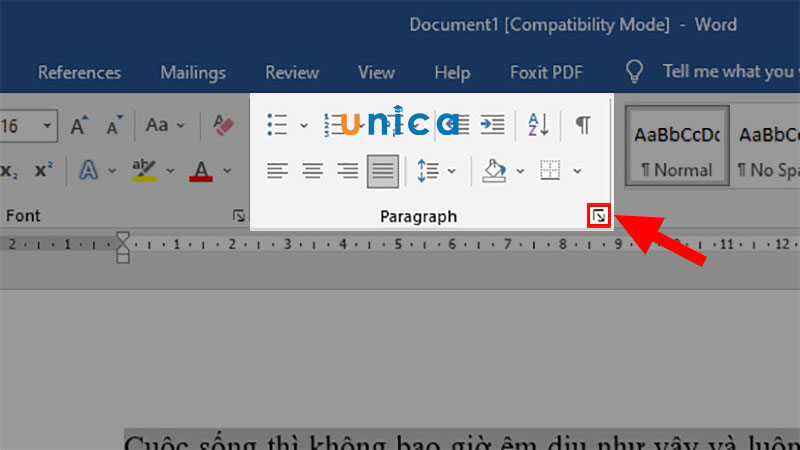The width and height of the screenshot is (800, 450).
Task: Sort text with the A-Z icon
Action: [538, 125]
